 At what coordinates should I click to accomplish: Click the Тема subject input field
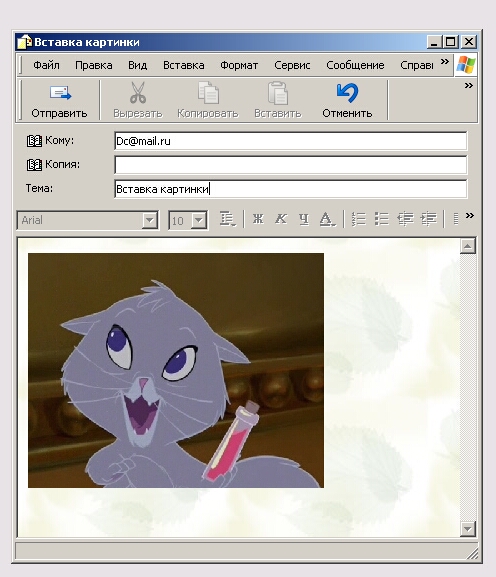point(291,189)
